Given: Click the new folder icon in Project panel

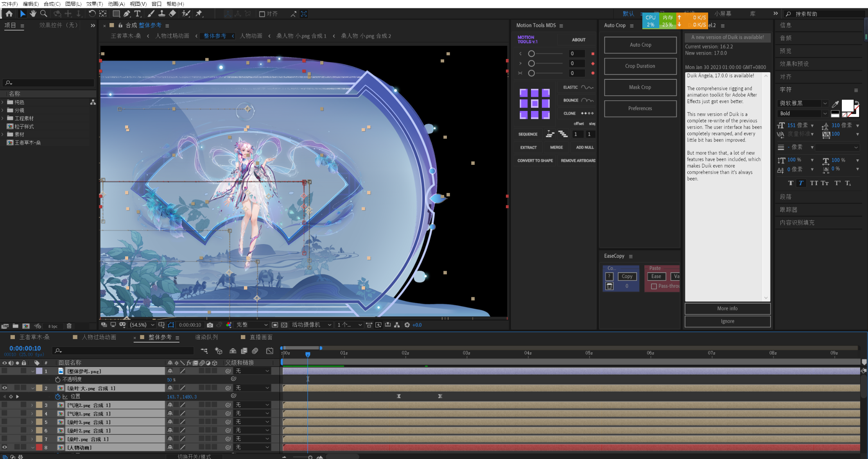Looking at the screenshot, I should pyautogui.click(x=15, y=326).
